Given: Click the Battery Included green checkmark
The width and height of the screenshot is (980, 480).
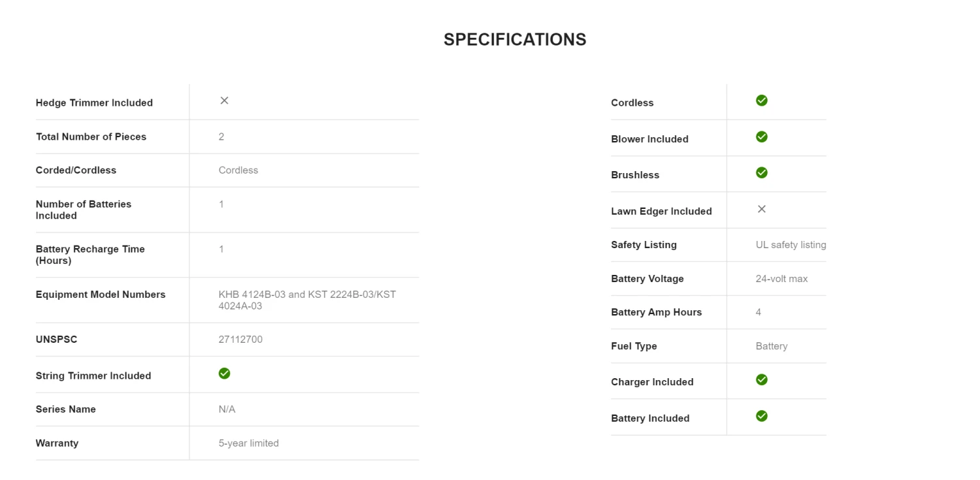Looking at the screenshot, I should point(761,416).
